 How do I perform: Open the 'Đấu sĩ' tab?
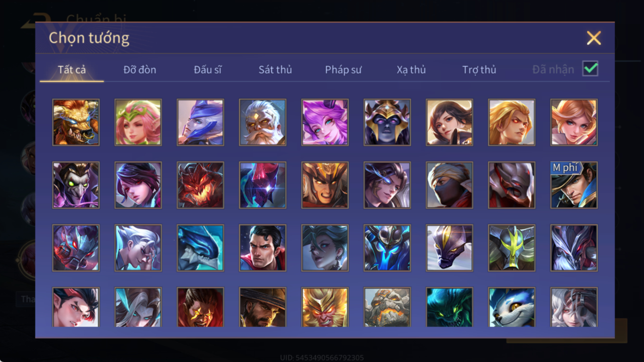pos(208,70)
